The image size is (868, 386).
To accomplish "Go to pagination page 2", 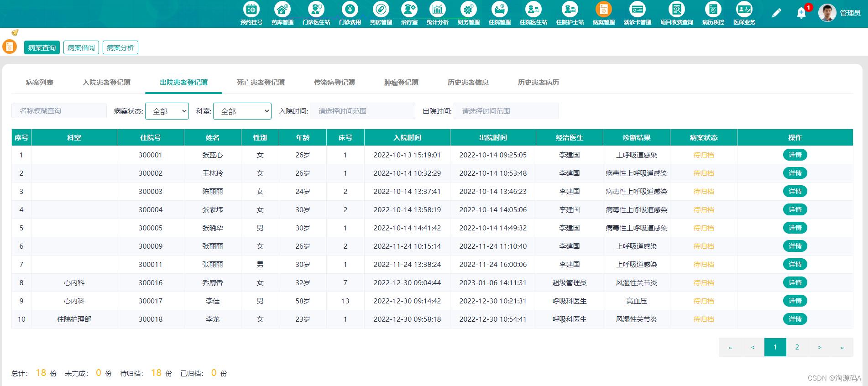I will 797,347.
